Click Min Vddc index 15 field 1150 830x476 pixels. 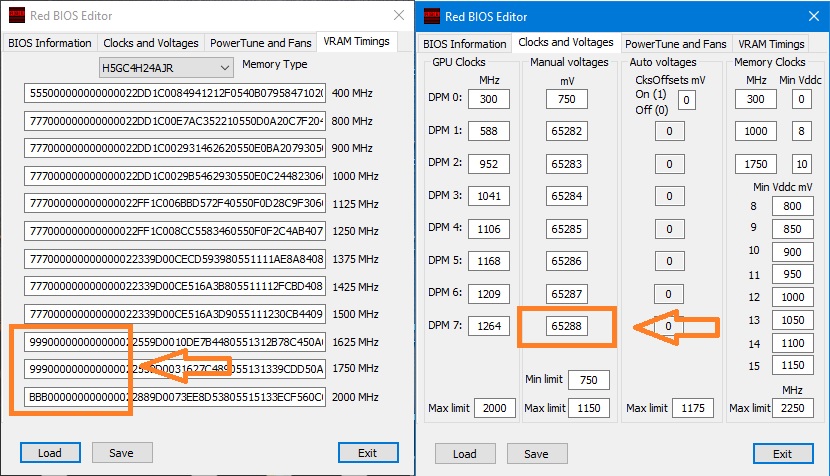pyautogui.click(x=792, y=365)
